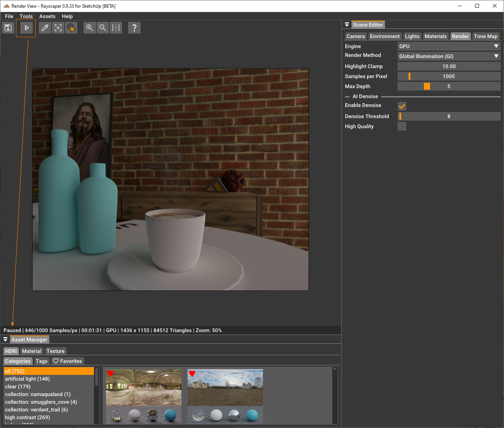Image resolution: width=504 pixels, height=428 pixels.
Task: Adjust the Samples per Pixel slider
Action: tap(449, 76)
